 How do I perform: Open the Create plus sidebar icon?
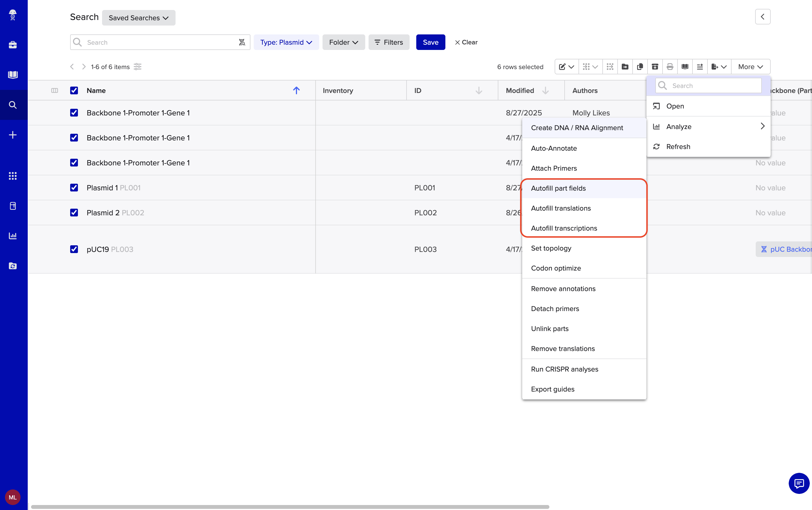(x=13, y=135)
